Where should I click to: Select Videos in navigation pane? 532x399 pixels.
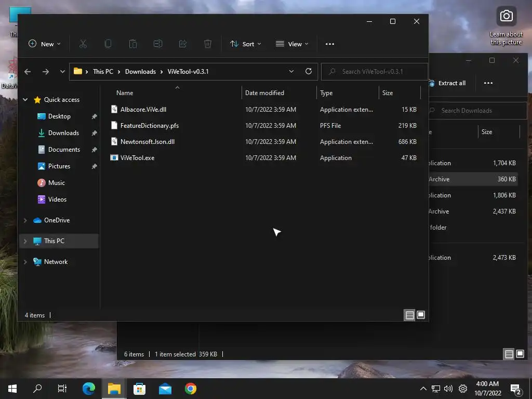coord(57,199)
